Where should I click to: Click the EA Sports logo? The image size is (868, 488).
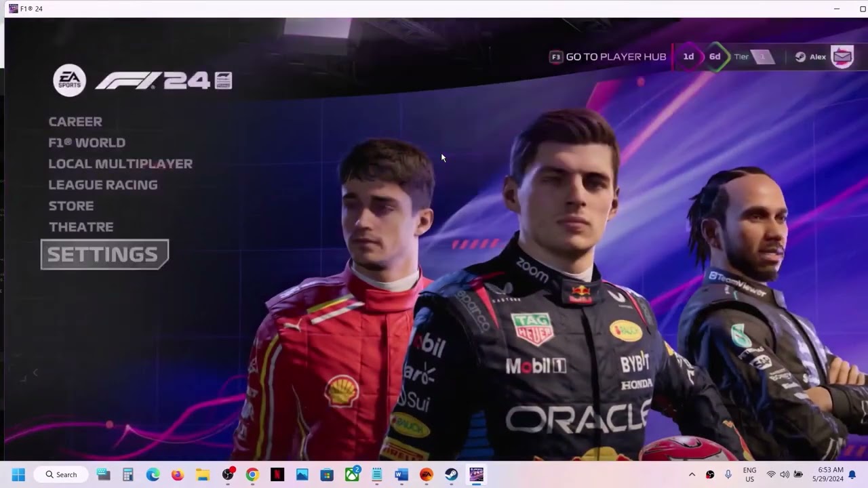click(x=69, y=81)
